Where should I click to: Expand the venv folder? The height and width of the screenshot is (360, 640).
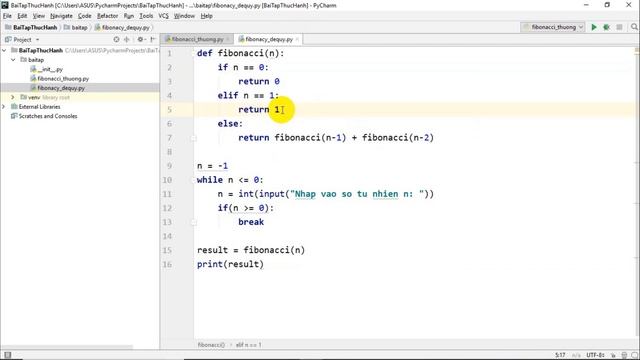(13, 97)
